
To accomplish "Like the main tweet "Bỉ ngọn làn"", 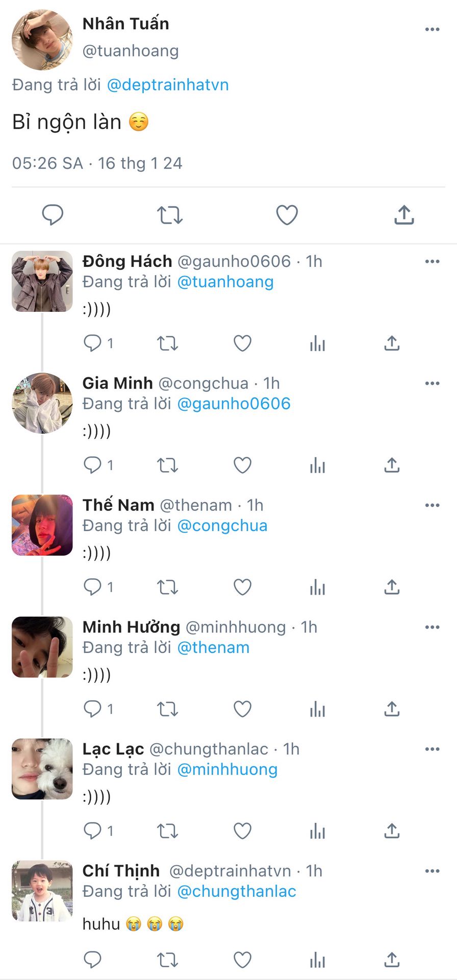I will 287,215.
